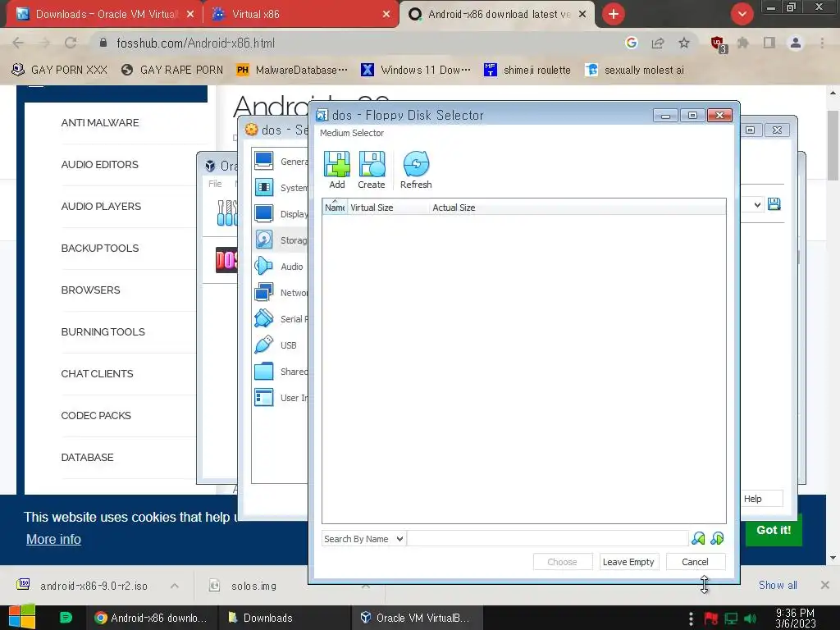Image resolution: width=840 pixels, height=630 pixels.
Task: Bookmark this page with the star icon
Action: pyautogui.click(x=684, y=43)
